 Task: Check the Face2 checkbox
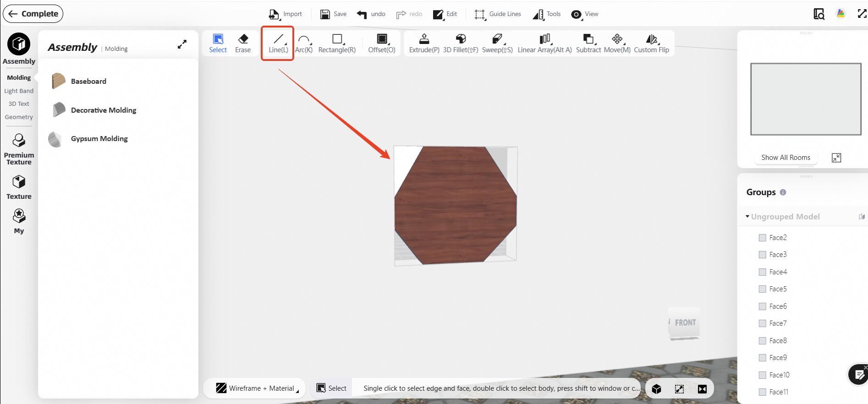coord(763,238)
